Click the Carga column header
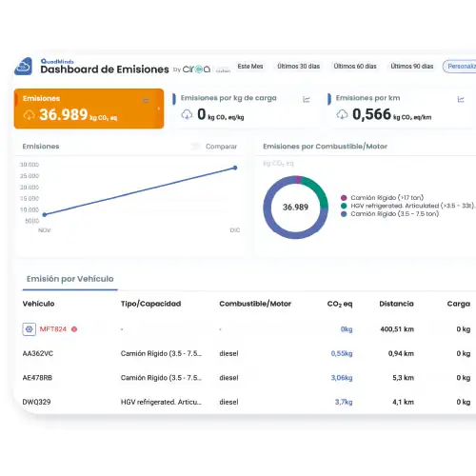 pyautogui.click(x=459, y=304)
